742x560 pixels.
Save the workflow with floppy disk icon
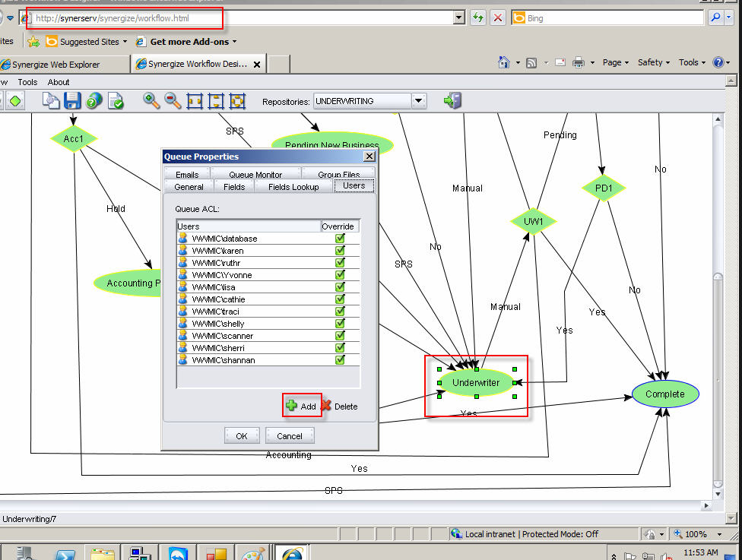(x=72, y=101)
